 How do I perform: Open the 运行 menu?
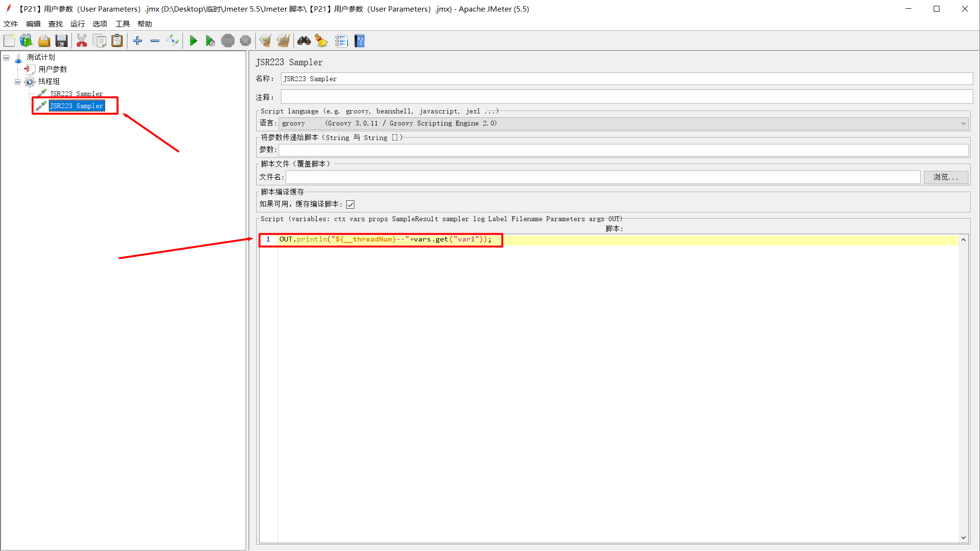click(78, 24)
